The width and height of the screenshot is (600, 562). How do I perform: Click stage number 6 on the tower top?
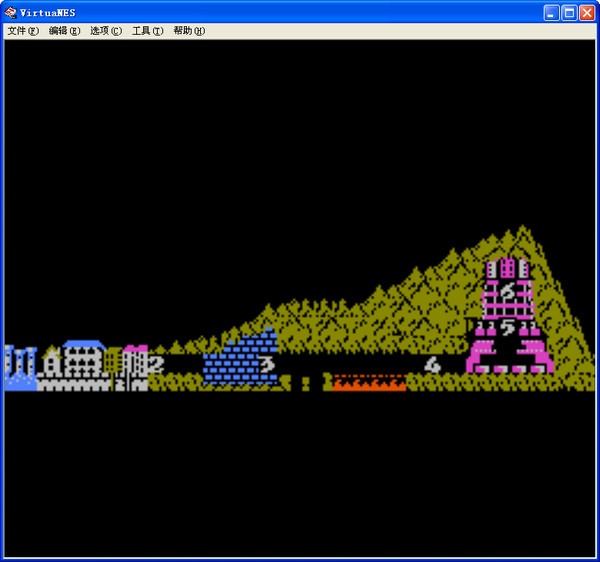[x=508, y=292]
